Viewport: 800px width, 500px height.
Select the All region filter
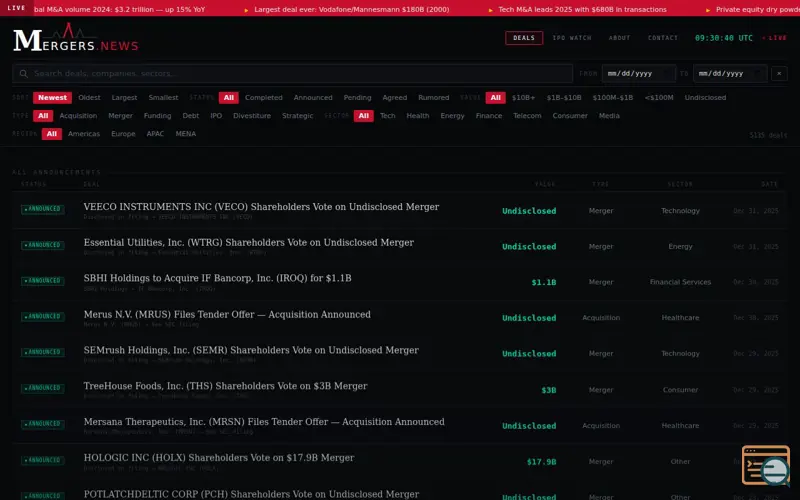[x=52, y=134]
